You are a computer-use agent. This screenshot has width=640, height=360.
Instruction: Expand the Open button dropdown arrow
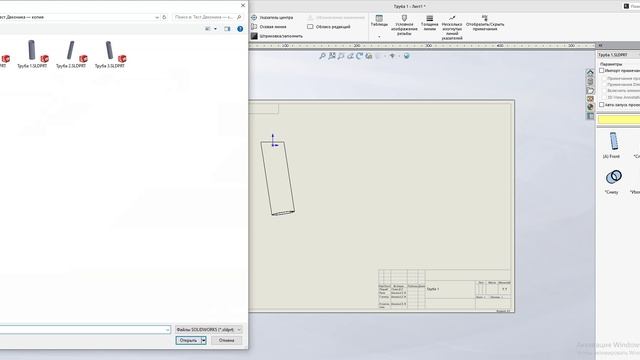(203, 340)
